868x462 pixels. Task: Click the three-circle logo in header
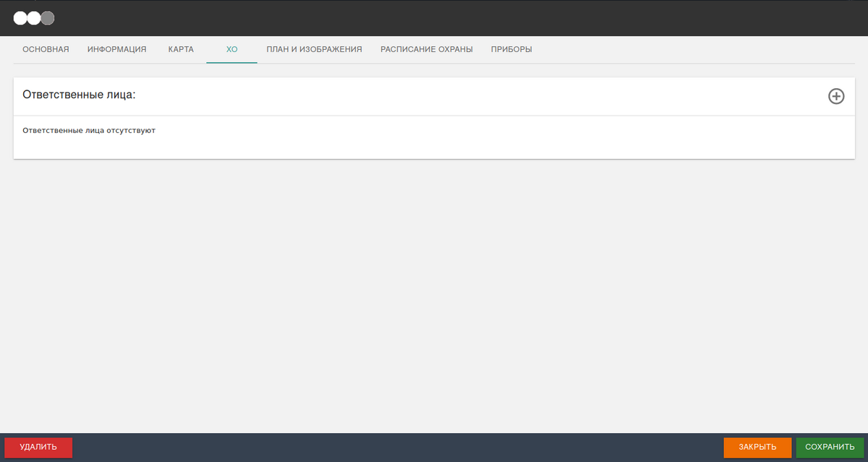[34, 18]
